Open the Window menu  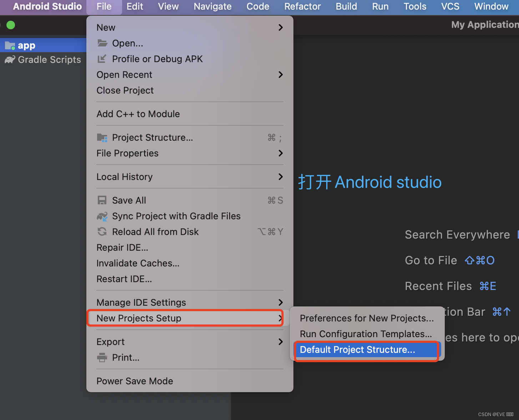492,6
